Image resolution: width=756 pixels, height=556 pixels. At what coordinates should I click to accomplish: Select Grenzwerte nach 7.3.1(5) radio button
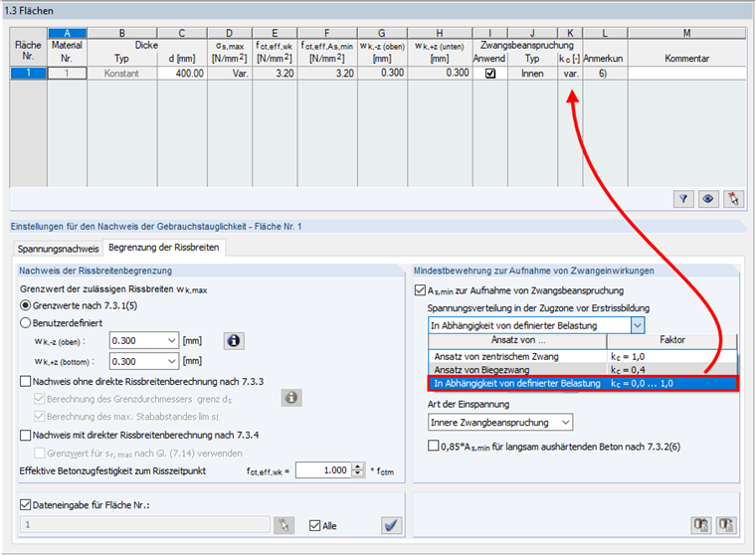click(26, 305)
